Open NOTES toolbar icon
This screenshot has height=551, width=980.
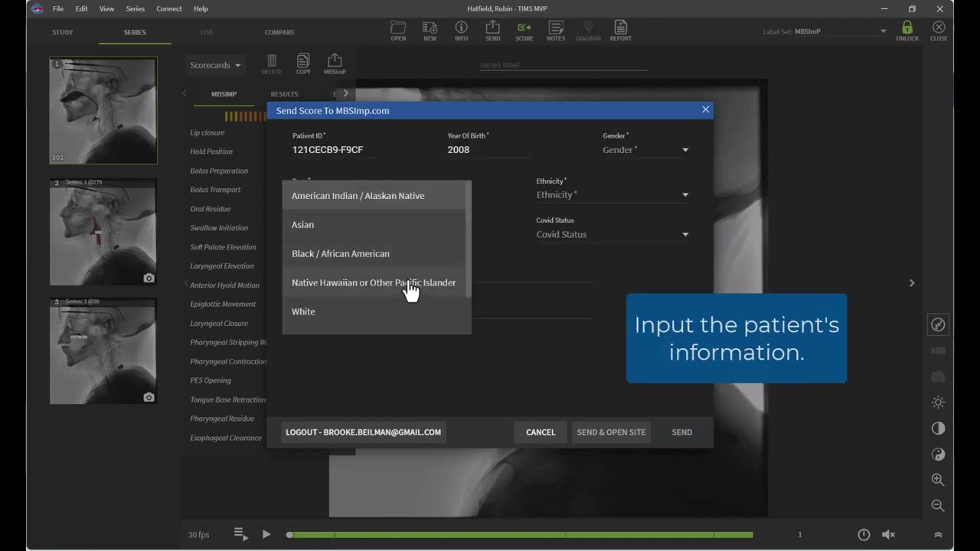[x=556, y=31]
